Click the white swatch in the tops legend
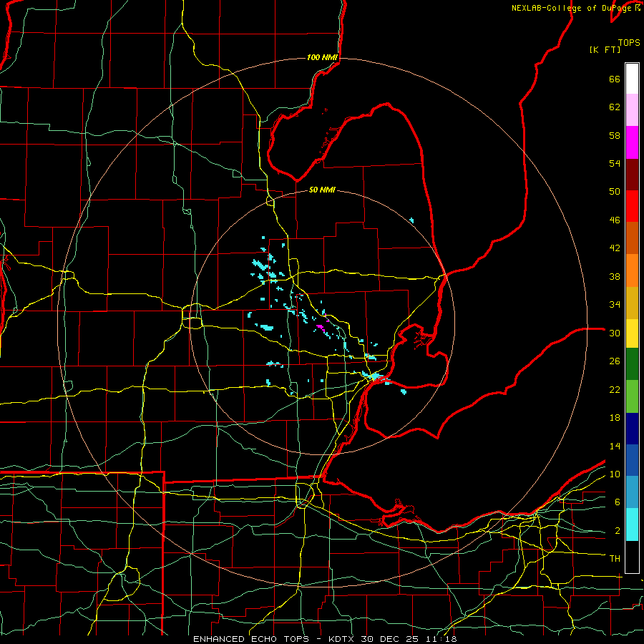Viewport: 644px width, 644px height. [632, 79]
